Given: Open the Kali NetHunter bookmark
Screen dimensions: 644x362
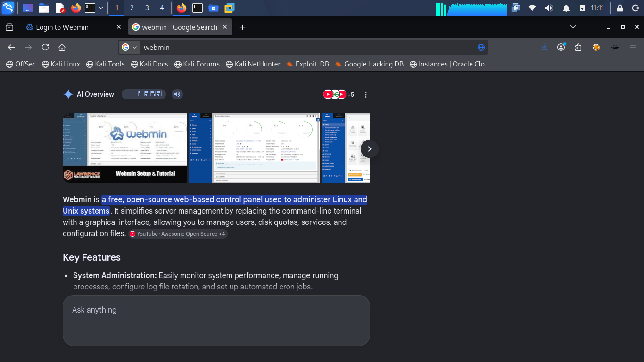Looking at the screenshot, I should coord(253,64).
